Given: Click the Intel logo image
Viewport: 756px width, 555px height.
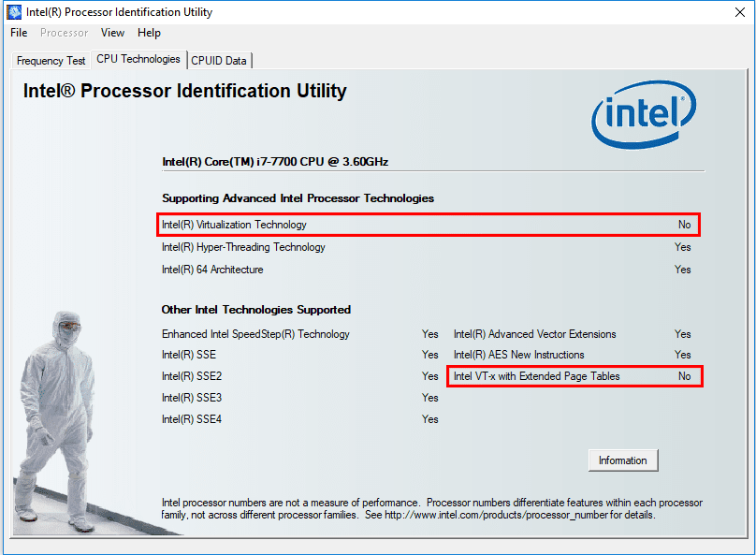Looking at the screenshot, I should 644,114.
